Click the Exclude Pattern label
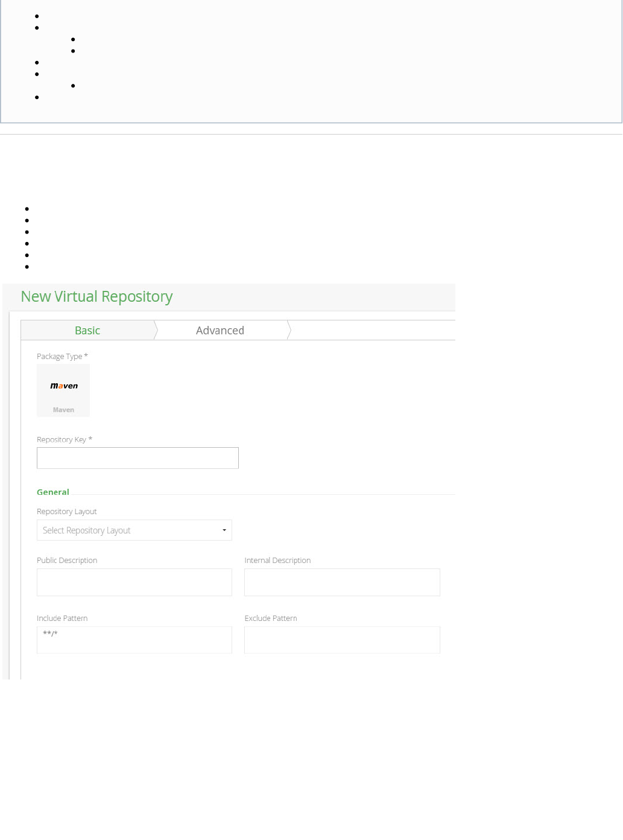Viewport: 623px width, 840px height. (x=271, y=619)
